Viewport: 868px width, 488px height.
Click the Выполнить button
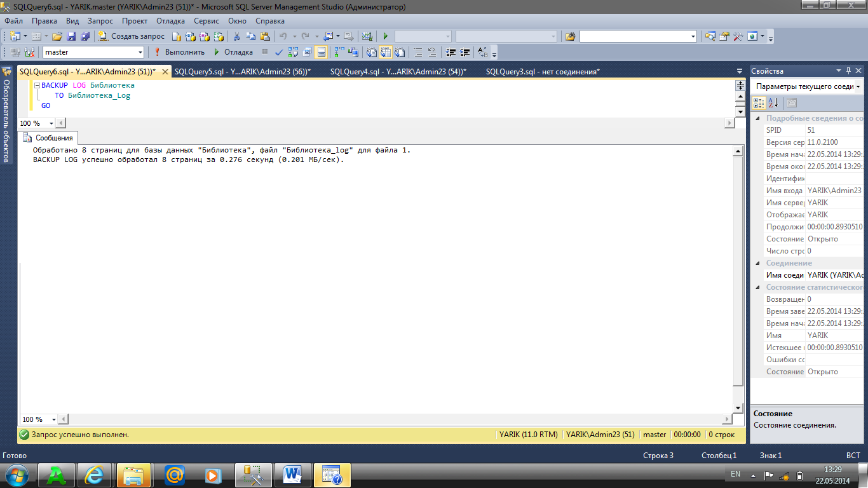coord(179,52)
